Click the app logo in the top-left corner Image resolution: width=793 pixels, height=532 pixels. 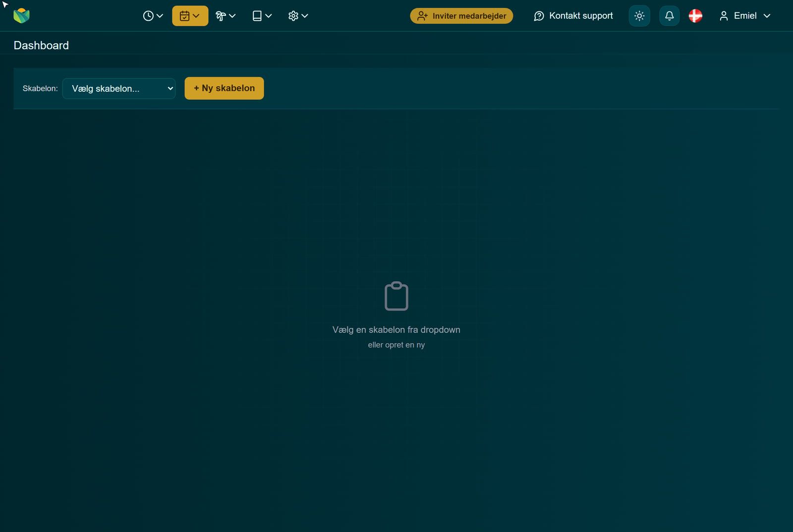(21, 16)
